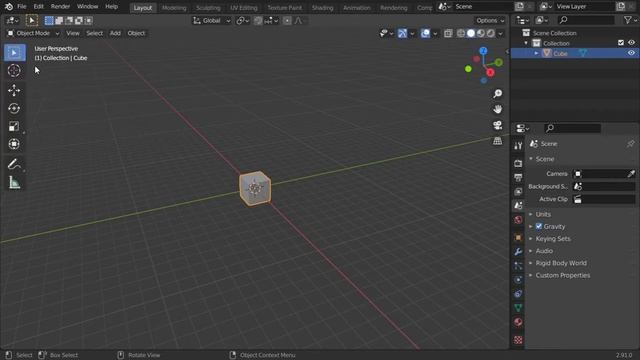Toggle camera view with camera icon
This screenshot has height=360, width=640.
pos(497,125)
